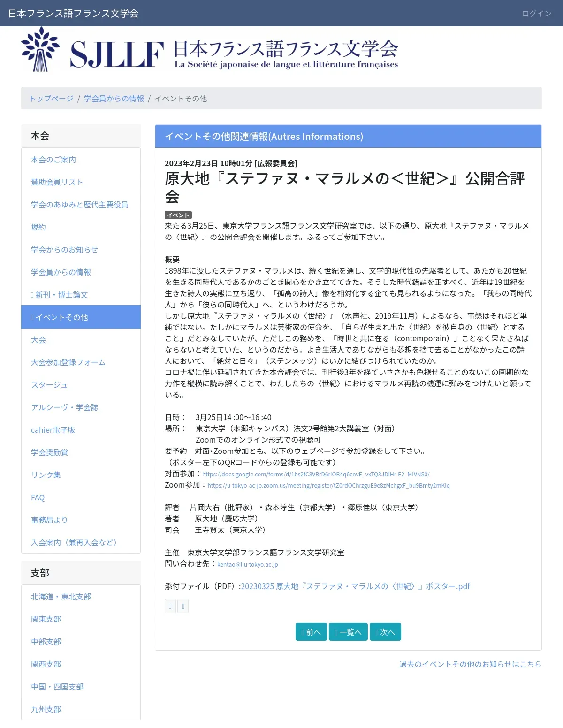Open 関西支部 branch link

coord(81,664)
